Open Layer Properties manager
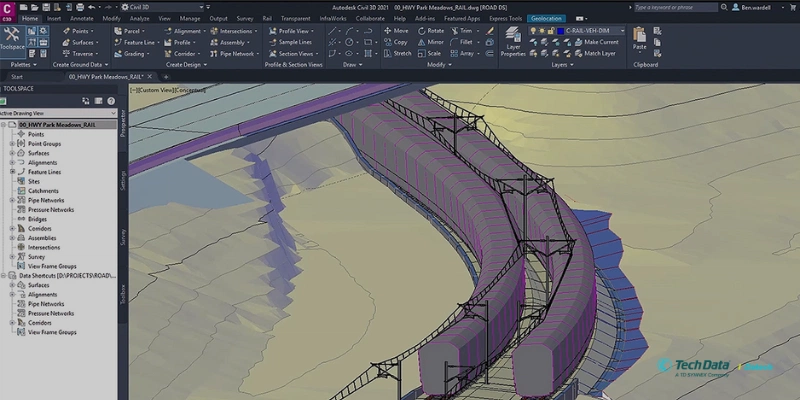The height and width of the screenshot is (400, 800). (x=513, y=42)
